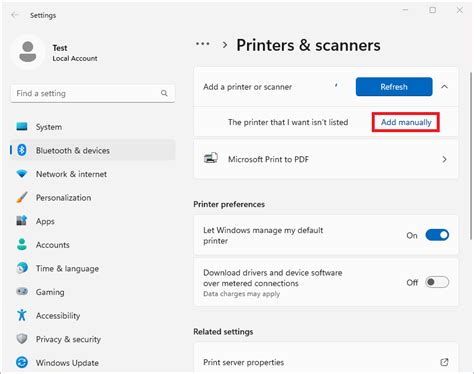Maximize the Settings window

coord(433,10)
